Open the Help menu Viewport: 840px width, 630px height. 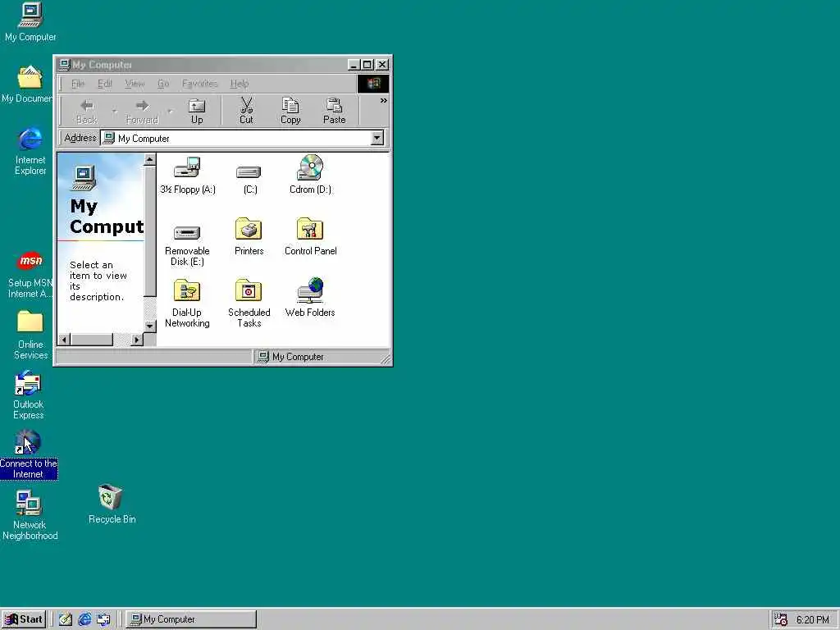pos(240,84)
